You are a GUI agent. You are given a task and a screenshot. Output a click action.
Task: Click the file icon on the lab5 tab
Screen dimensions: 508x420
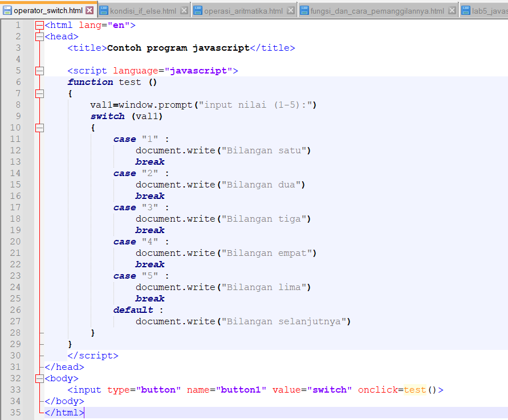(468, 10)
